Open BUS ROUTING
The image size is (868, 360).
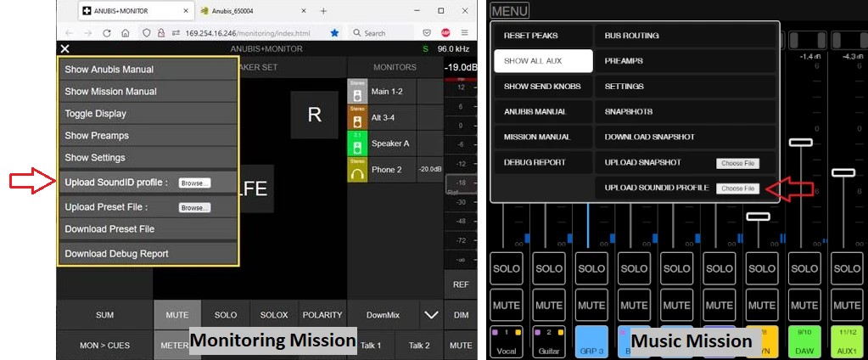pos(686,36)
